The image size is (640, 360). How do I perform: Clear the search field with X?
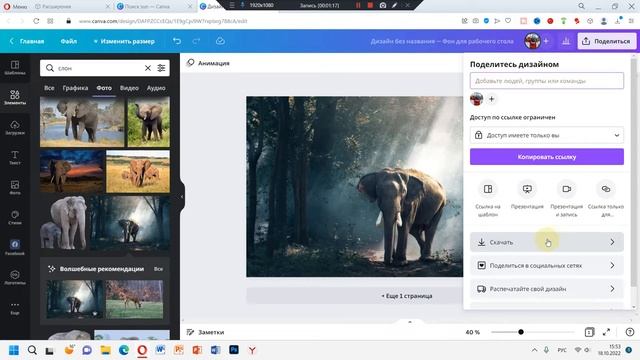pos(148,68)
